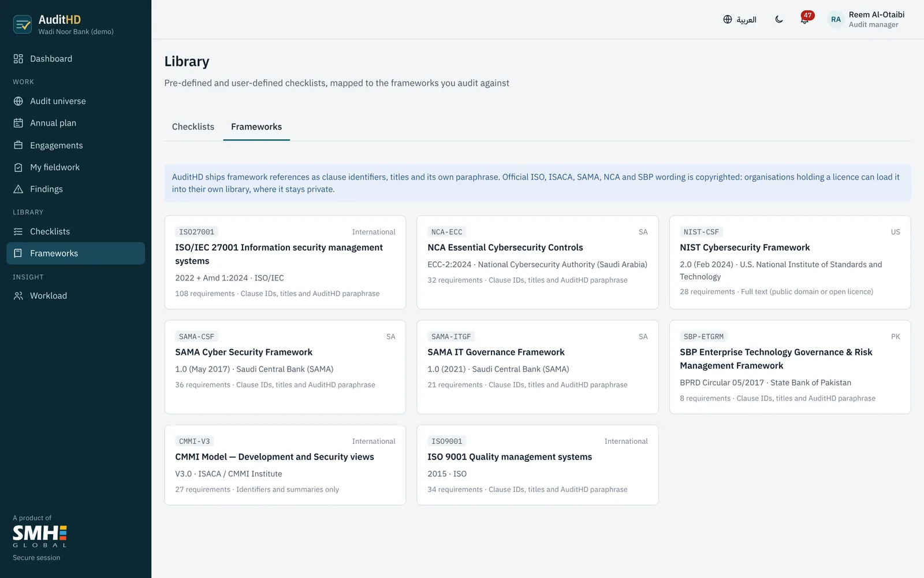Open Dashboard via its grid icon
924x578 pixels.
tap(18, 59)
